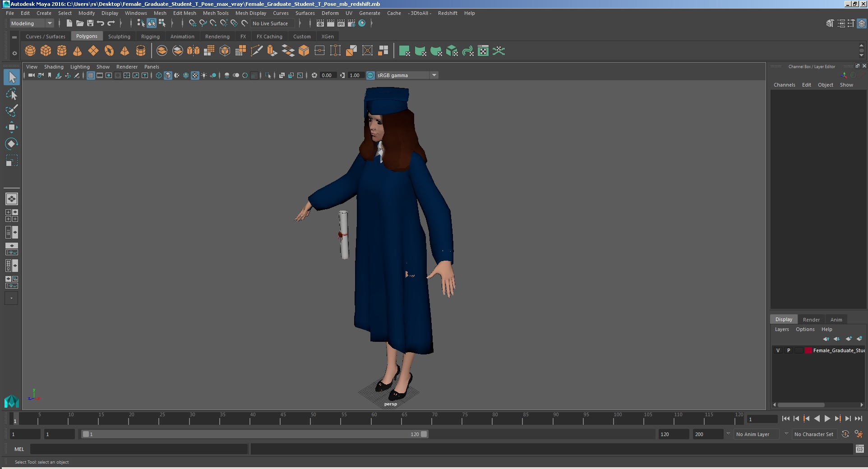Switch to the Render layer tab
868x469 pixels.
(x=811, y=319)
